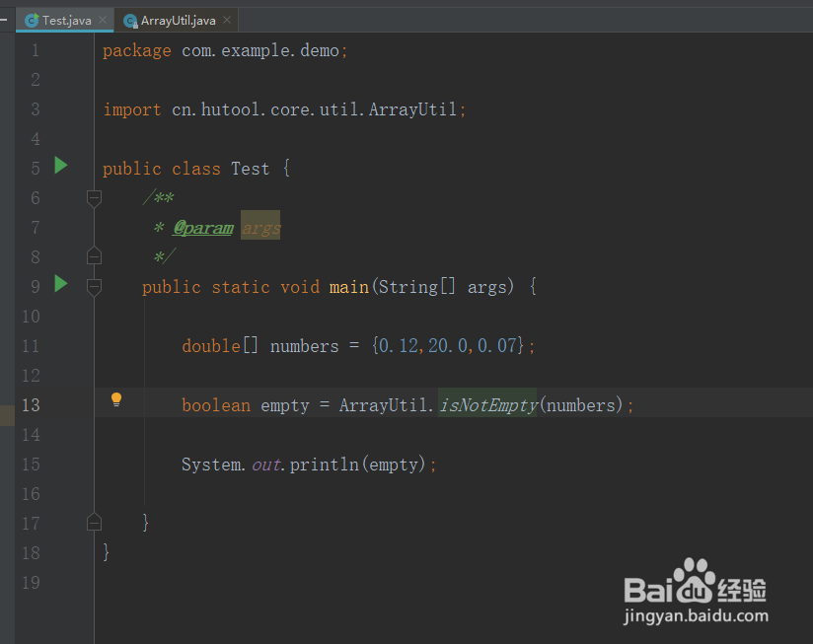Select the Test.java tab
813x644 pixels.
[x=66, y=21]
